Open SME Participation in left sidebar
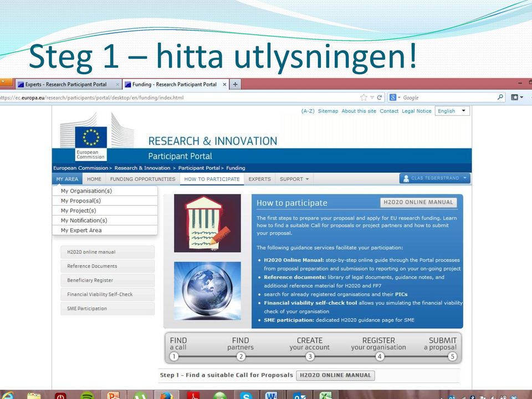The image size is (532, 399). (x=108, y=309)
